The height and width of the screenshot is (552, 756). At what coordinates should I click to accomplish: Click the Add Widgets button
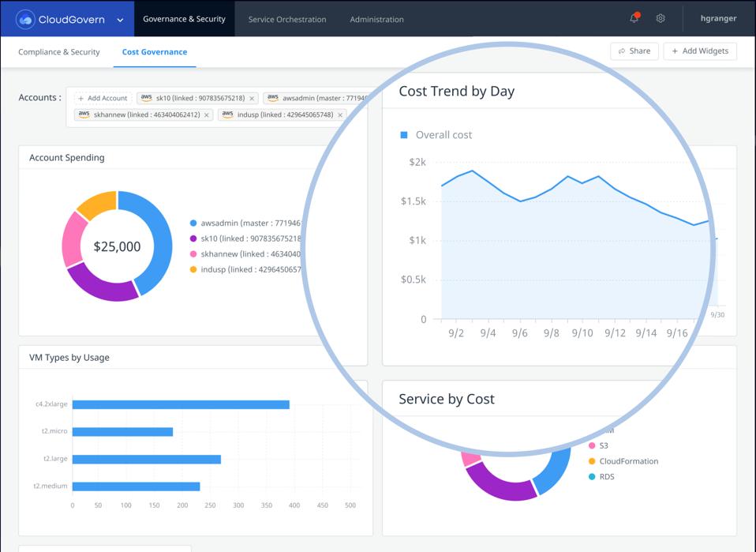click(700, 51)
